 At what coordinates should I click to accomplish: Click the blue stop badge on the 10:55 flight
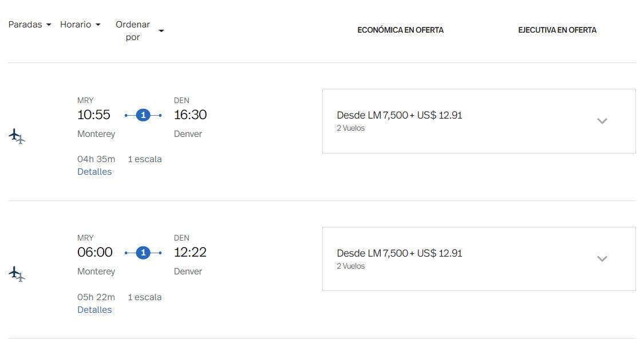point(143,115)
